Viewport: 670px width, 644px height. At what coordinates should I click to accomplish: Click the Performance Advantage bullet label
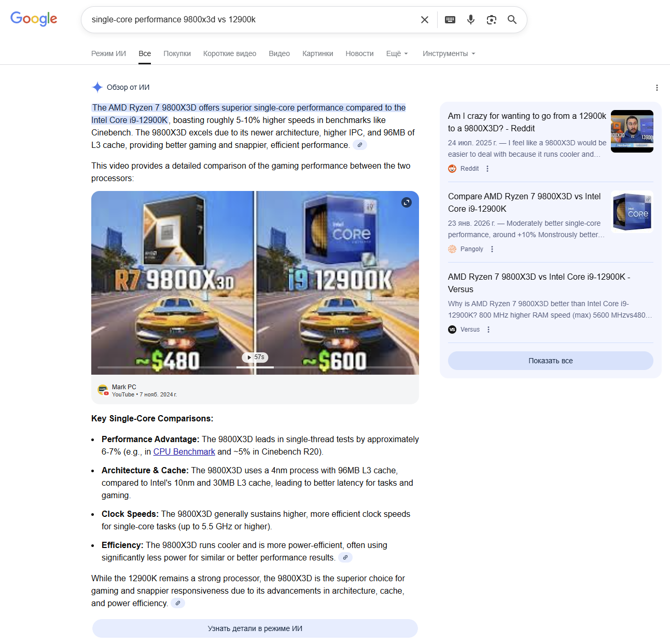[x=150, y=440]
